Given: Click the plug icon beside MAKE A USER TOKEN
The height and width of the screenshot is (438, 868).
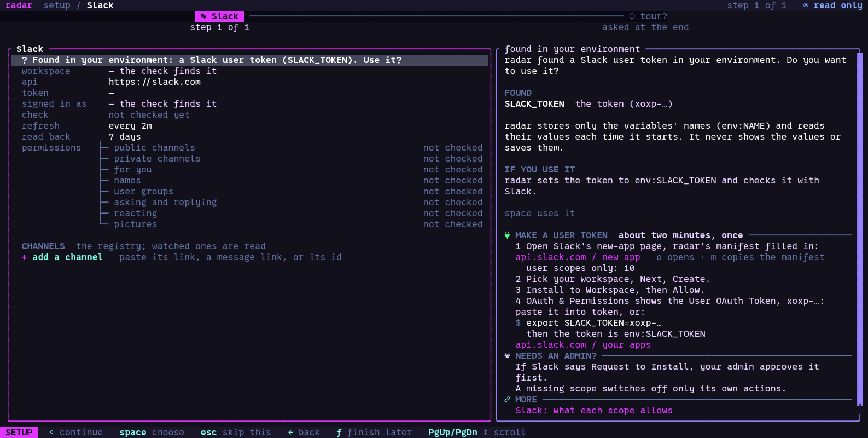Looking at the screenshot, I should [508, 235].
